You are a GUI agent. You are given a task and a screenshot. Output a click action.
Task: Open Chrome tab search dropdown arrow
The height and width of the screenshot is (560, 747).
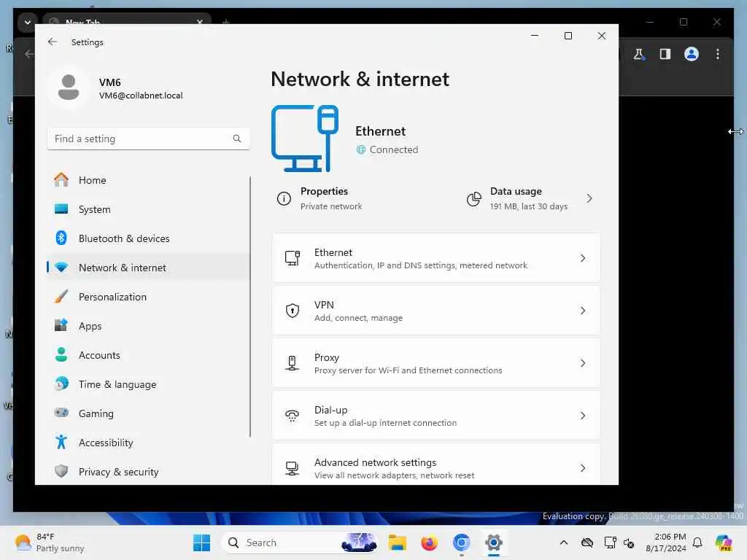tap(27, 23)
